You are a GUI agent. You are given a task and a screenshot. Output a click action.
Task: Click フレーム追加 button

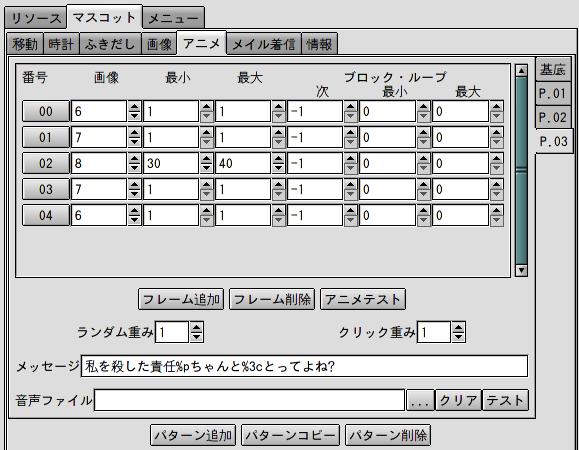(x=181, y=299)
